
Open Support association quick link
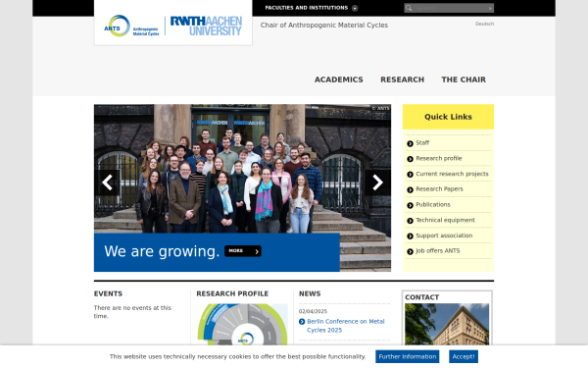point(444,236)
